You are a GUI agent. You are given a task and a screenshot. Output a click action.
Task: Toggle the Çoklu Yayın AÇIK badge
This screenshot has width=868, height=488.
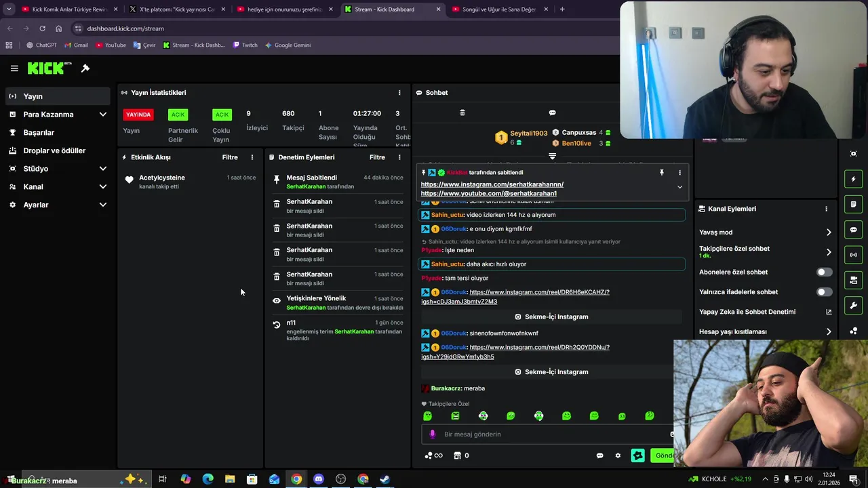pyautogui.click(x=222, y=115)
